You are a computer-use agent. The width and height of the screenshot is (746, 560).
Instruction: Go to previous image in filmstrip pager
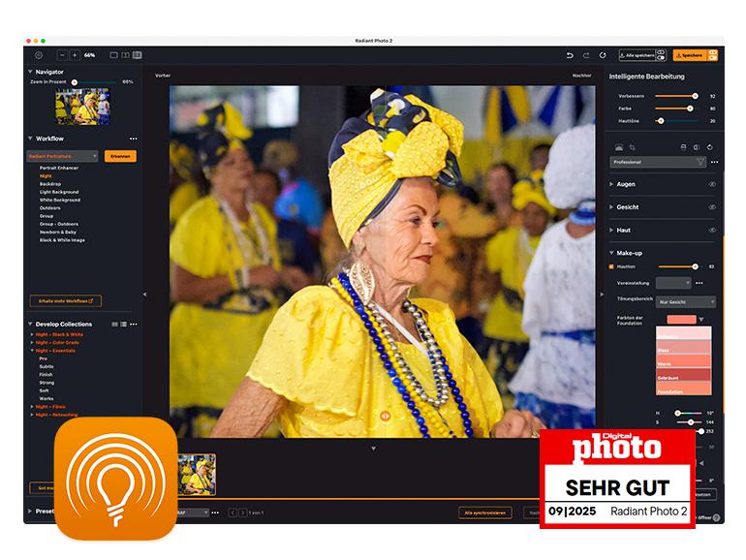tap(233, 513)
